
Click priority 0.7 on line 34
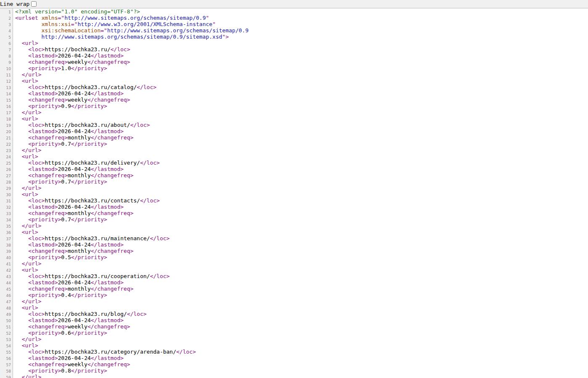point(66,220)
